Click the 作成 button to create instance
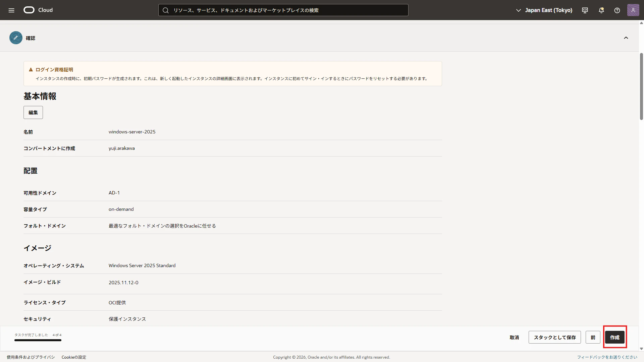 [615, 338]
